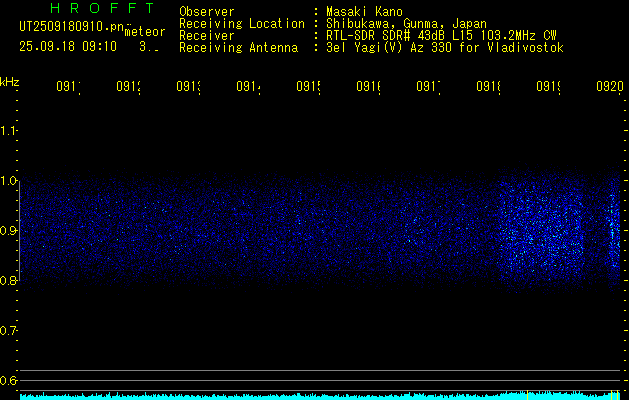
Task: Select the filename UT2509180910.pn text
Action: tap(71, 27)
